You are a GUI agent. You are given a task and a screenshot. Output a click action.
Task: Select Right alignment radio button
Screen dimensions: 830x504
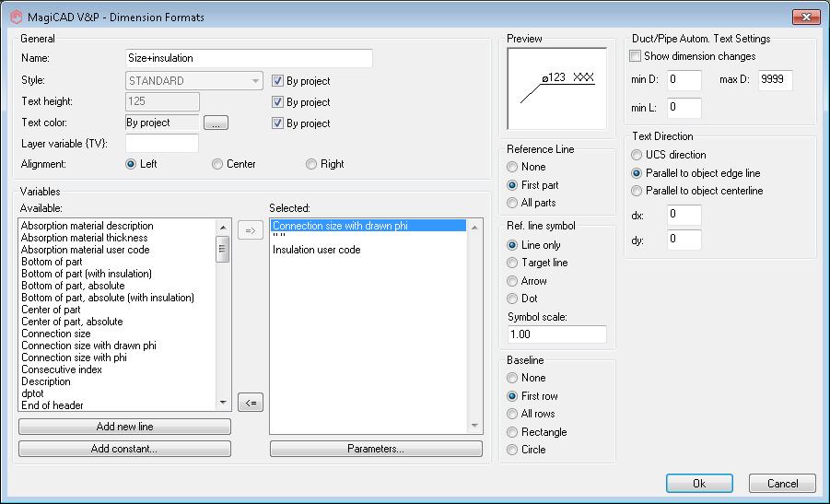point(311,164)
